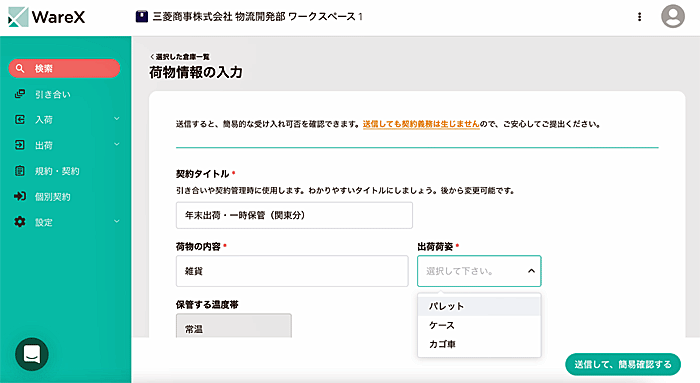
Task: Expand the 出荷 submenu chevron
Action: tap(117, 145)
